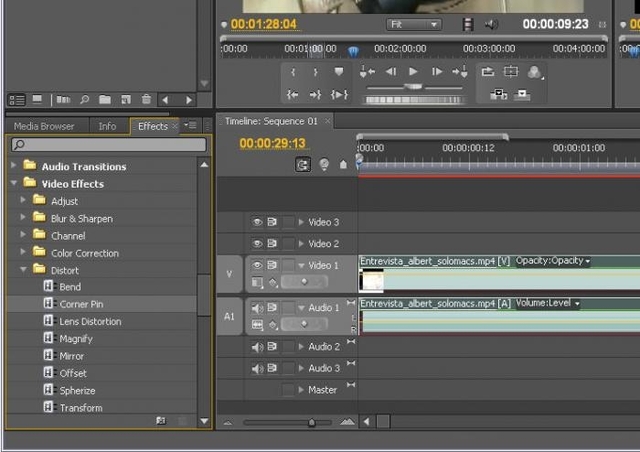Screen dimensions: 640x452
Task: Set In point in monitor
Action: pyautogui.click(x=293, y=72)
